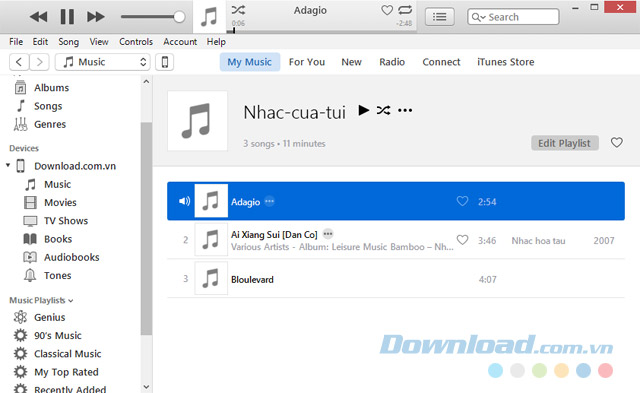Click the Nhac-cua-tui playlist artwork

(x=198, y=121)
